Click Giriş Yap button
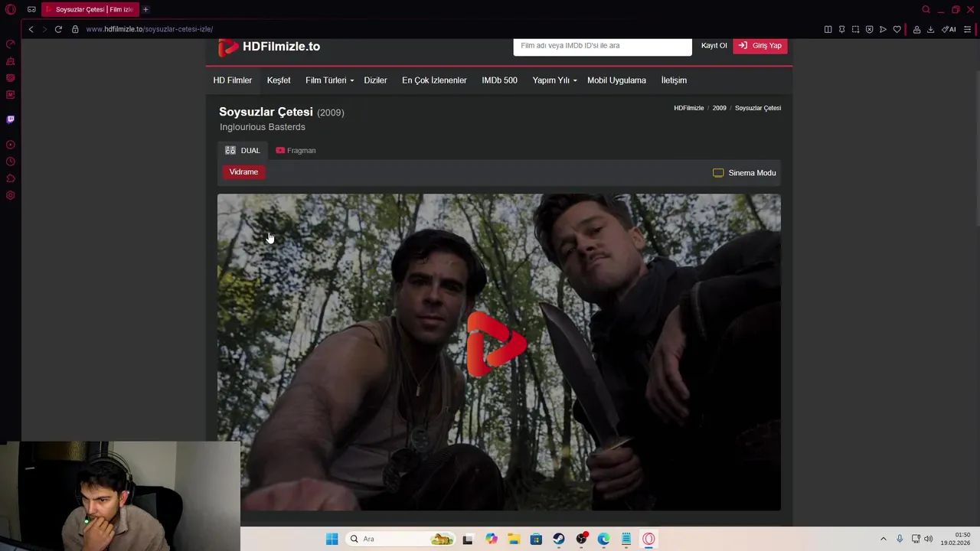The height and width of the screenshot is (551, 980). point(760,46)
